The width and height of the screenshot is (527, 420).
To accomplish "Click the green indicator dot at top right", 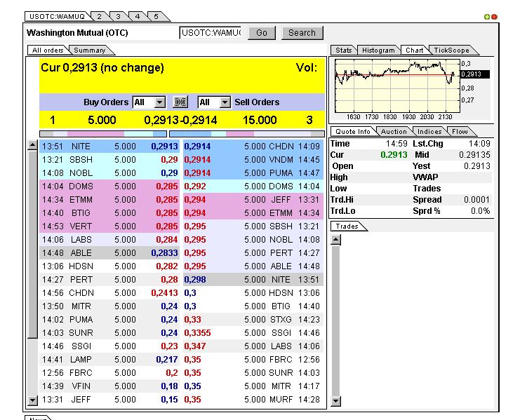I will click(x=487, y=16).
